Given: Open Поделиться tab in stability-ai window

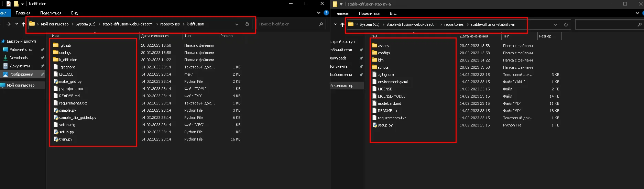Looking at the screenshot, I should (370, 13).
